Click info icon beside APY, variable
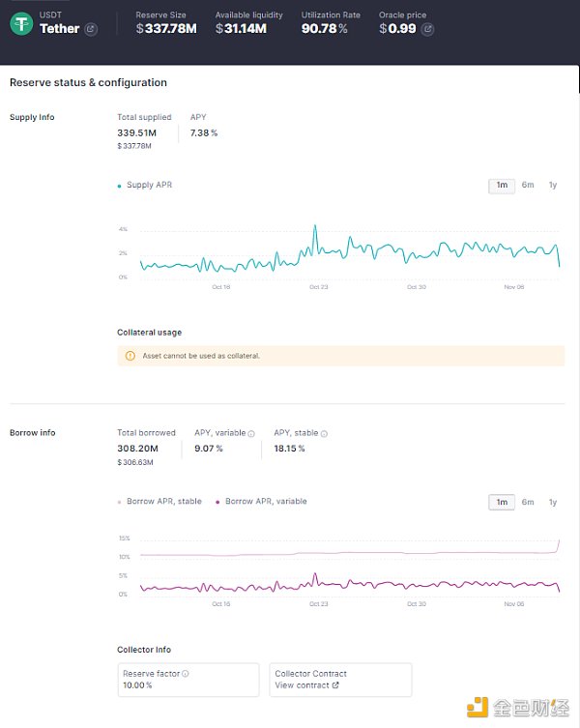 coord(251,434)
